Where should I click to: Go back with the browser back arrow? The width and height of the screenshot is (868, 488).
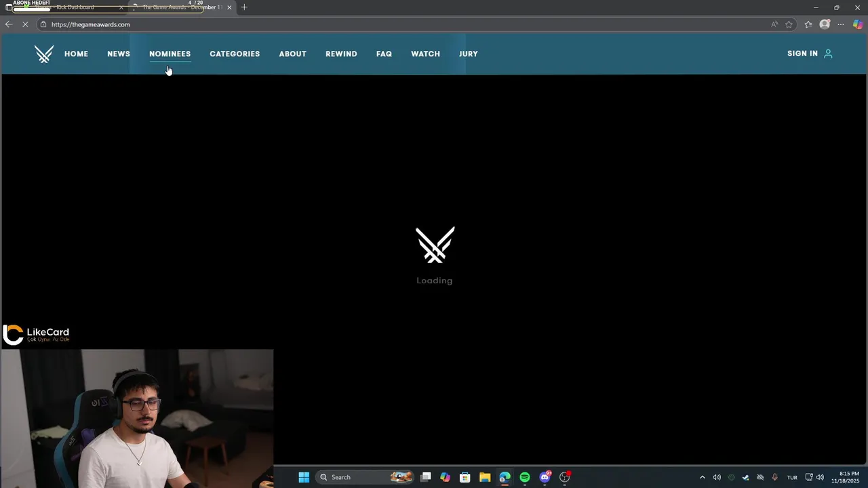tap(9, 24)
